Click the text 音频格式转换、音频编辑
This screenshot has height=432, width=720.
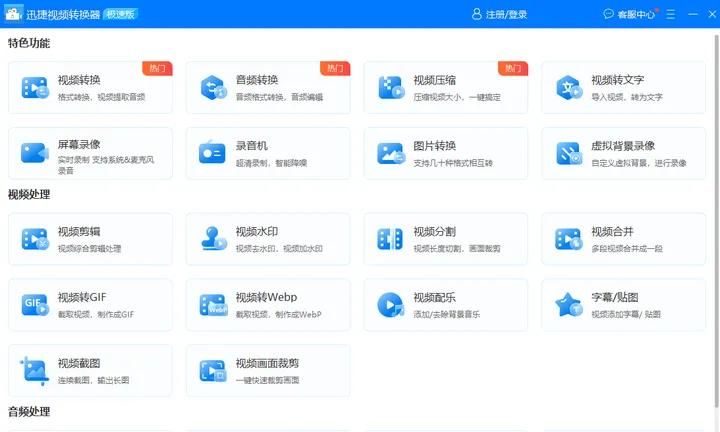click(279, 97)
